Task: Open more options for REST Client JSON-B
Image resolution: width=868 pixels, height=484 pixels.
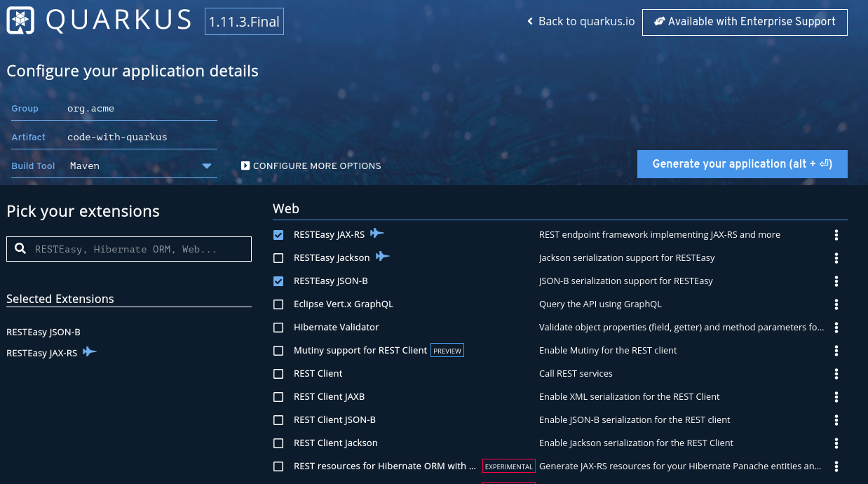Action: point(836,420)
